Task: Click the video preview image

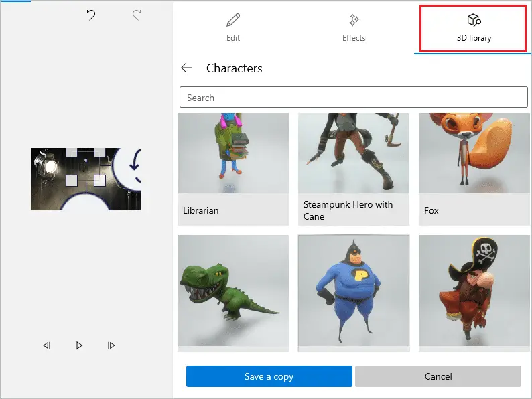Action: point(86,179)
